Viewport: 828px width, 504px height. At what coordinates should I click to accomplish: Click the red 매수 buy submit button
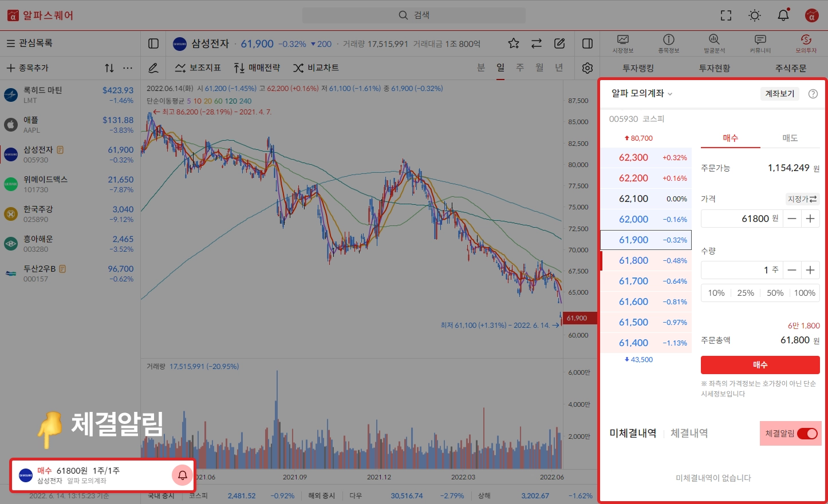pyautogui.click(x=760, y=365)
